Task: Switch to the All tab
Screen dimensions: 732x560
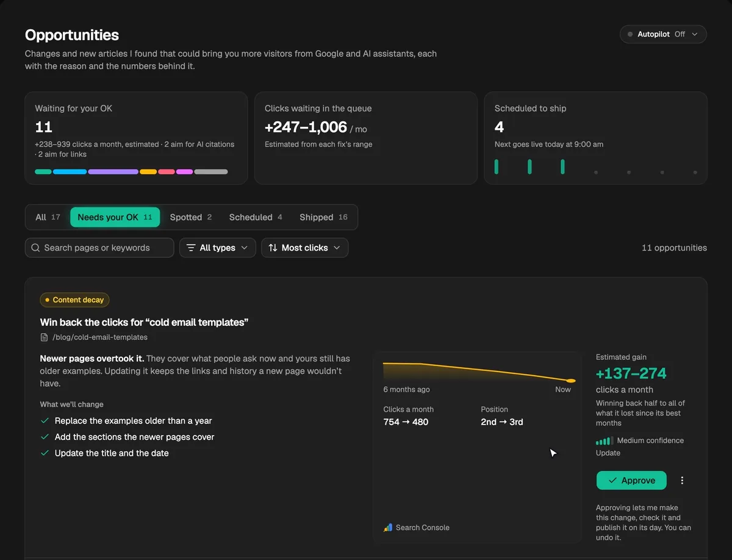Action: pos(48,217)
